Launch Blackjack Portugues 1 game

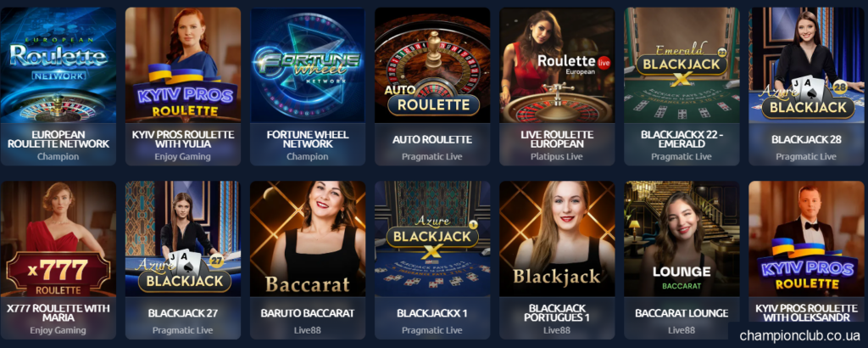pyautogui.click(x=557, y=239)
